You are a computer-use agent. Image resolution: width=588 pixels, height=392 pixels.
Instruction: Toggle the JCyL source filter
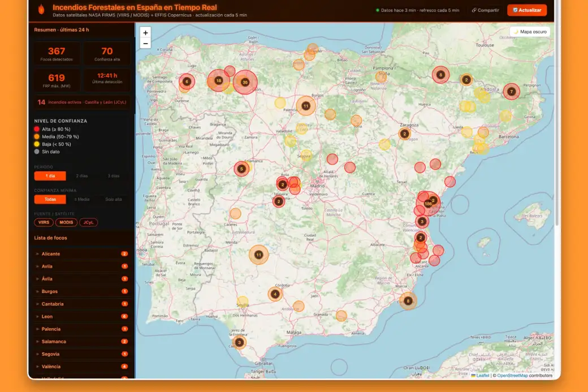89,222
